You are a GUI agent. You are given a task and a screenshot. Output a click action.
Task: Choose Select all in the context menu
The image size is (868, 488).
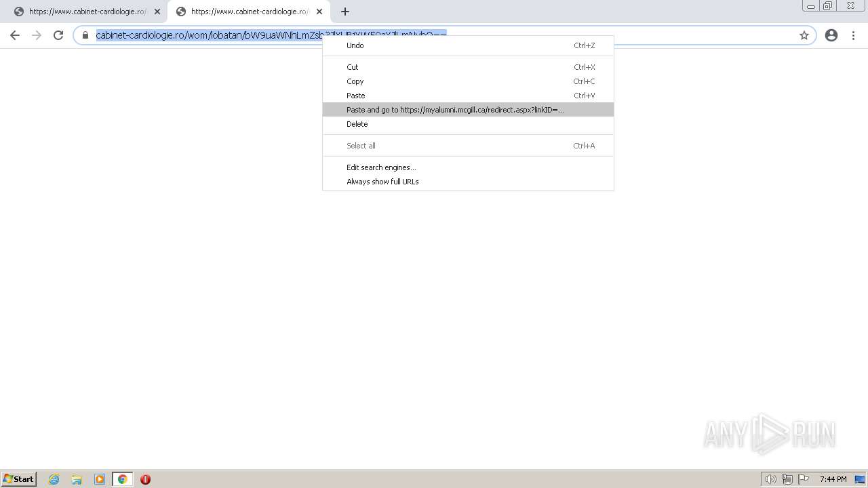coord(468,146)
